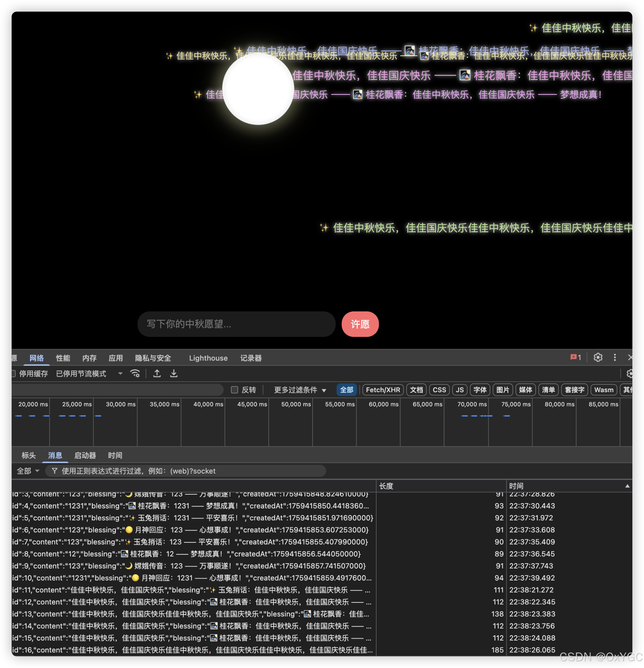Filter by 字体 type
Viewport: 644px width, 668px height.
(x=480, y=390)
